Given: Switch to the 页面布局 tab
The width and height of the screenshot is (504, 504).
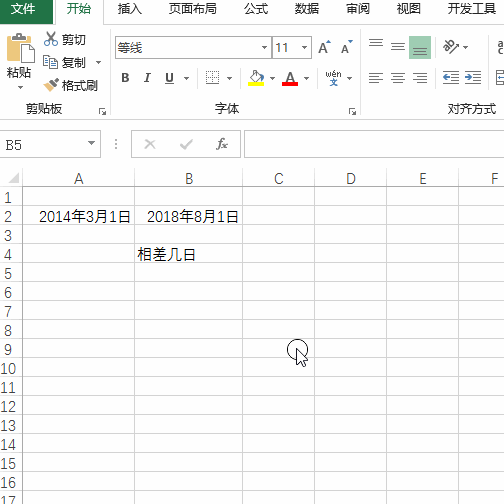Looking at the screenshot, I should point(192,9).
